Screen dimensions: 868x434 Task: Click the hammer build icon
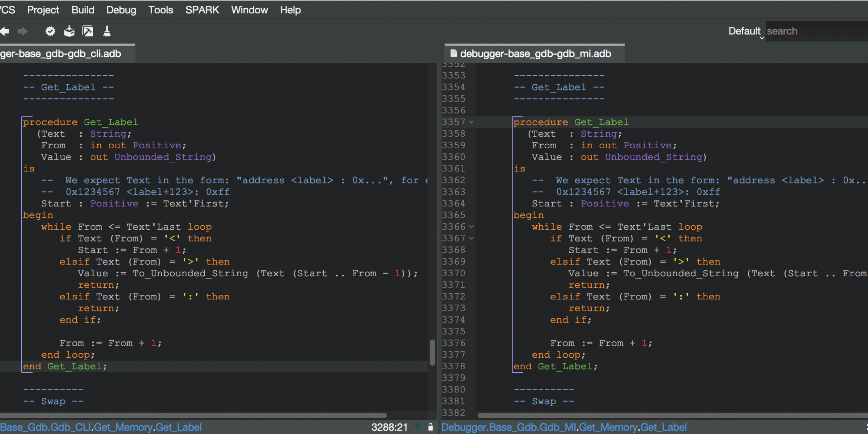pyautogui.click(x=87, y=31)
